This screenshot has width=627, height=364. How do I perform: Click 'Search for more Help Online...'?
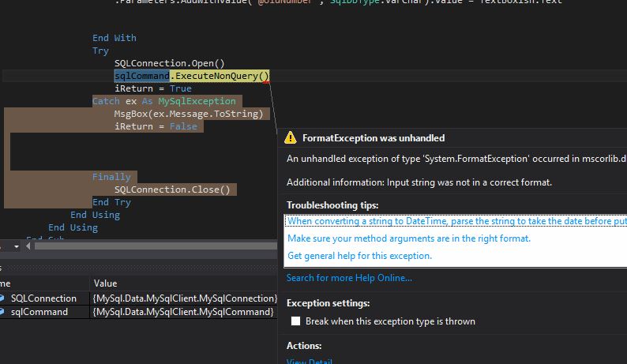coord(349,278)
